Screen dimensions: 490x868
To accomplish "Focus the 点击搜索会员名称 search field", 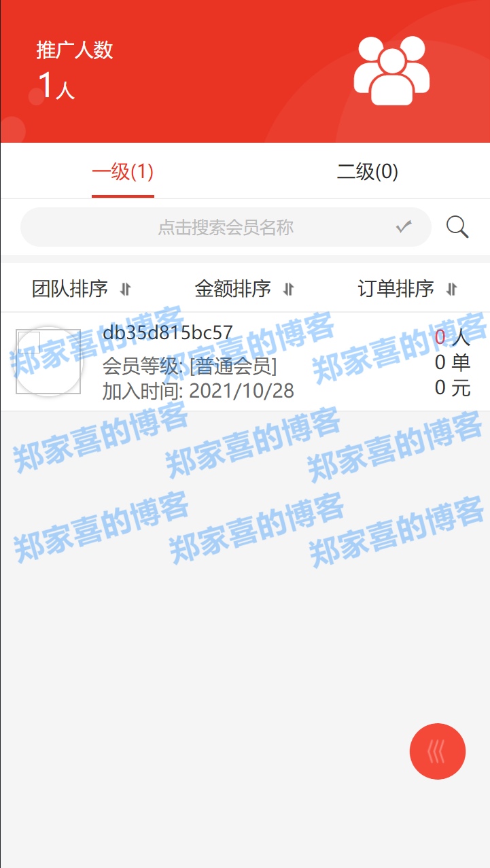I will pyautogui.click(x=226, y=227).
